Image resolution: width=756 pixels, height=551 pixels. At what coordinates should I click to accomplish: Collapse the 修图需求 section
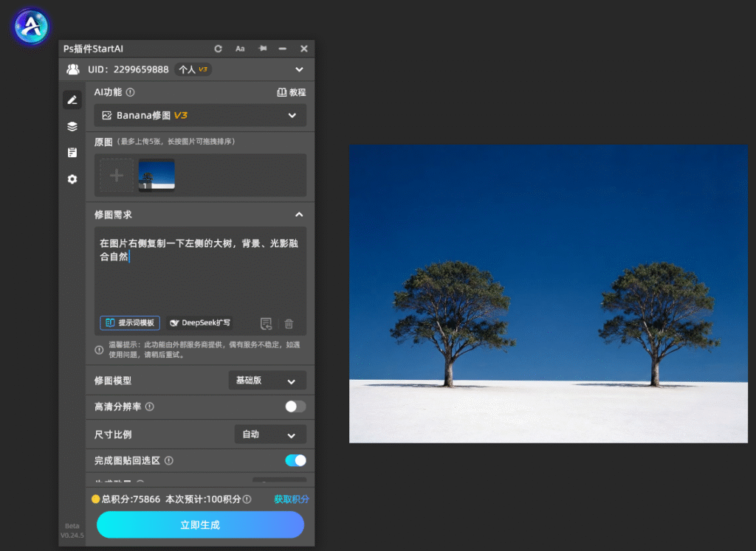pos(299,215)
